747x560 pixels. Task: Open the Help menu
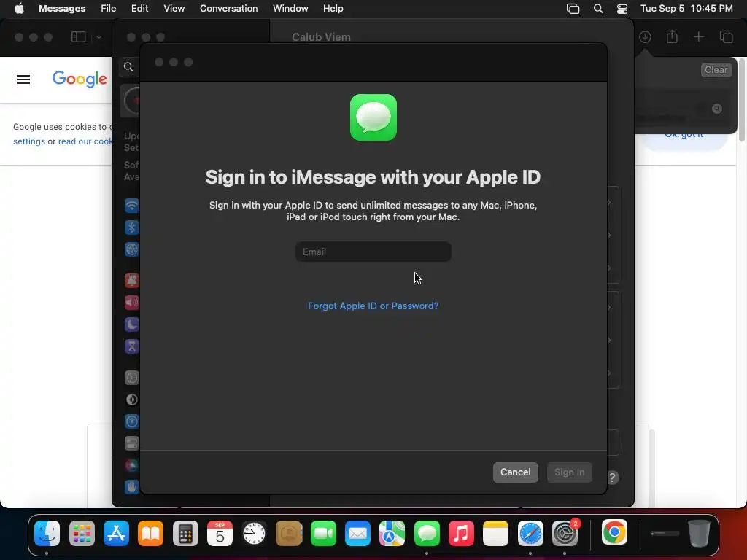pyautogui.click(x=333, y=9)
